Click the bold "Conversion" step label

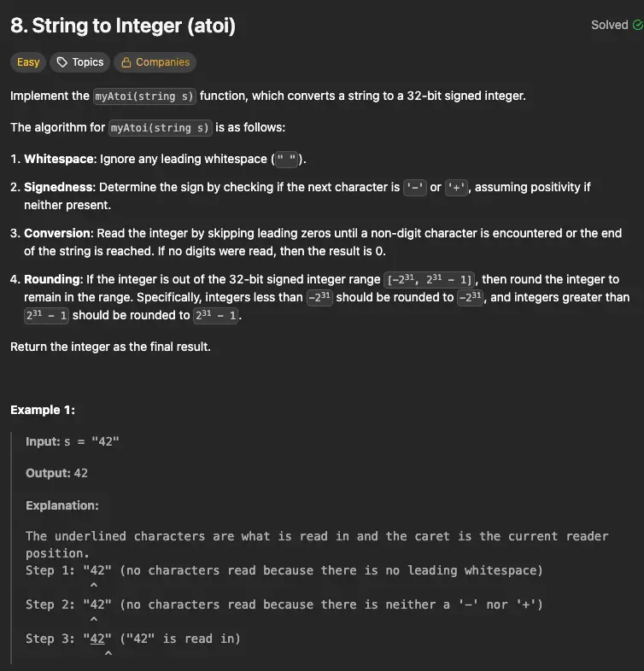[57, 233]
